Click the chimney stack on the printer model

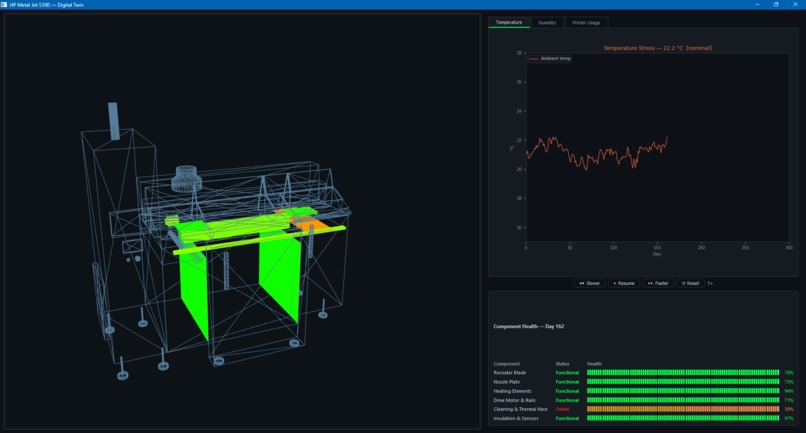coord(114,121)
